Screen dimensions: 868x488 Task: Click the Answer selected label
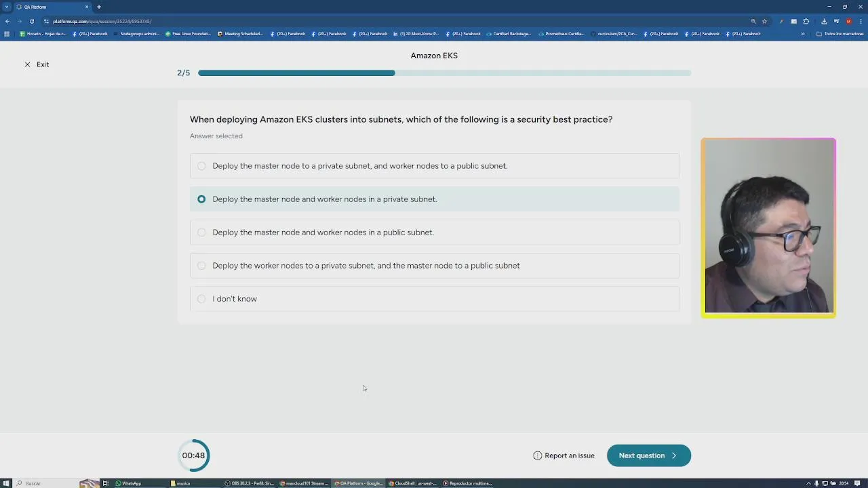216,136
